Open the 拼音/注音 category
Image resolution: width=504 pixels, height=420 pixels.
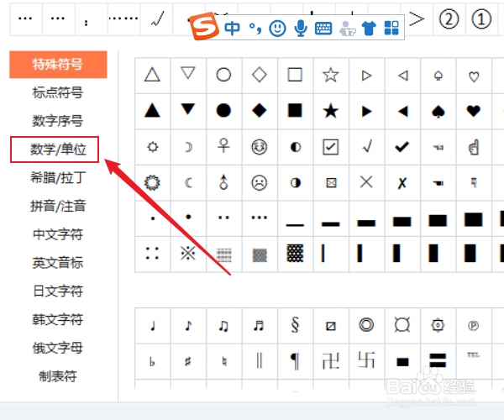[58, 206]
